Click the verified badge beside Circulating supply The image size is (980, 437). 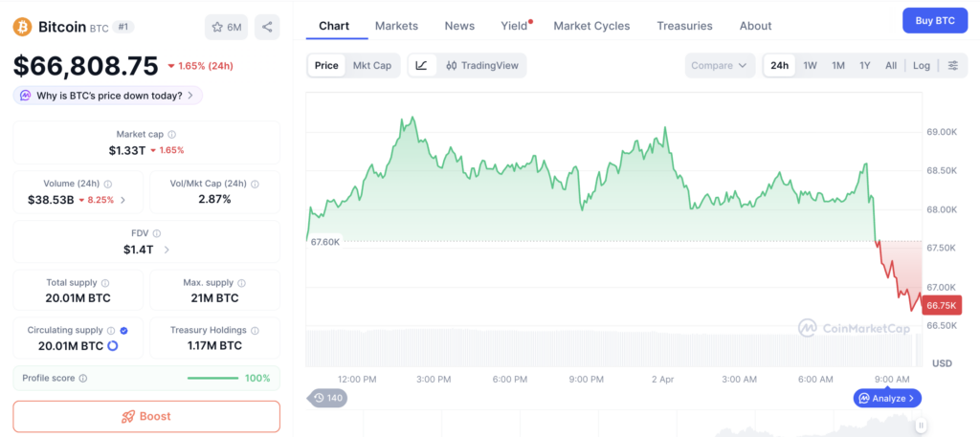[123, 330]
